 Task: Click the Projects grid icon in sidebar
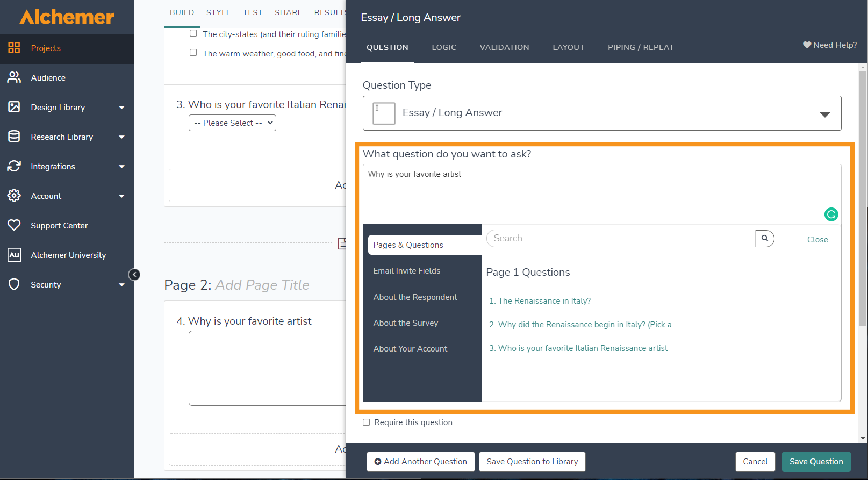[x=14, y=48]
